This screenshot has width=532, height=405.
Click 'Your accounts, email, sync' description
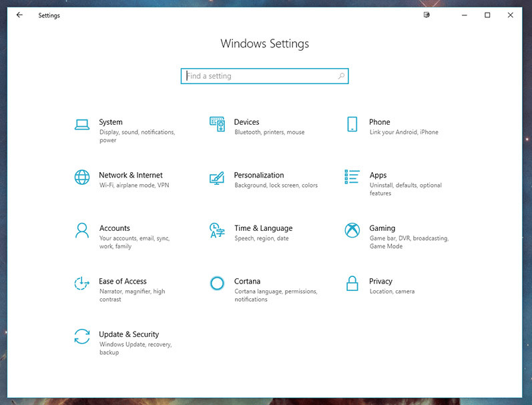tap(134, 242)
